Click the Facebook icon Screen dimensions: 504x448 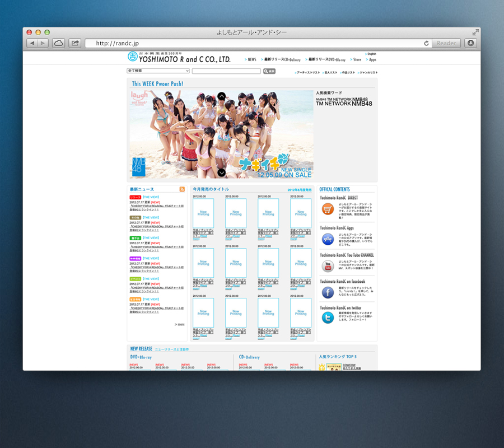[x=328, y=292]
